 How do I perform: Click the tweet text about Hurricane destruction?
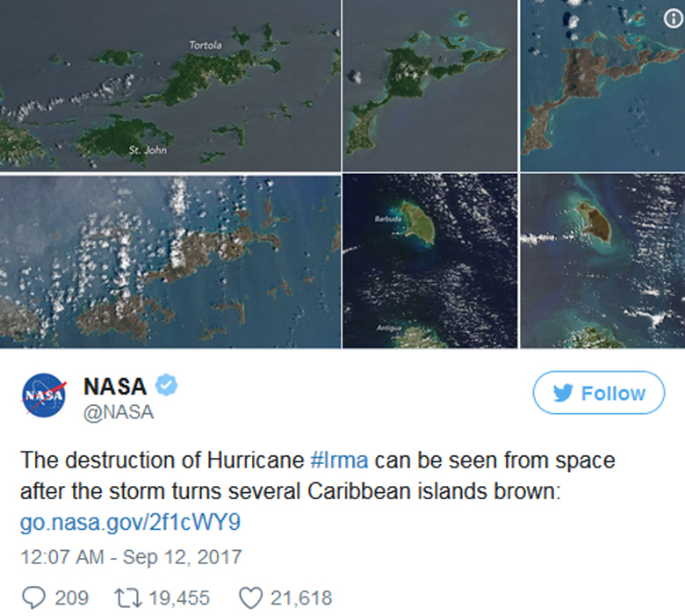click(316, 475)
